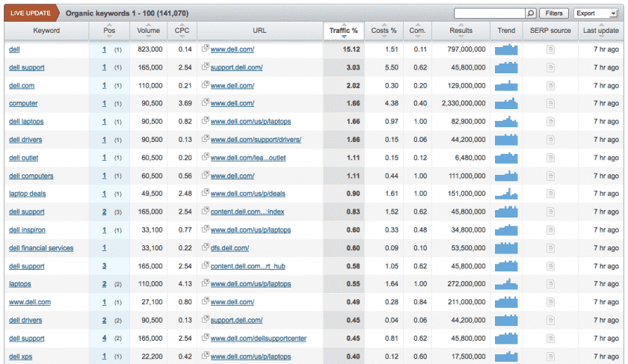Open the dfs.dell.com/ URL link
628x364 pixels.
[x=230, y=248]
